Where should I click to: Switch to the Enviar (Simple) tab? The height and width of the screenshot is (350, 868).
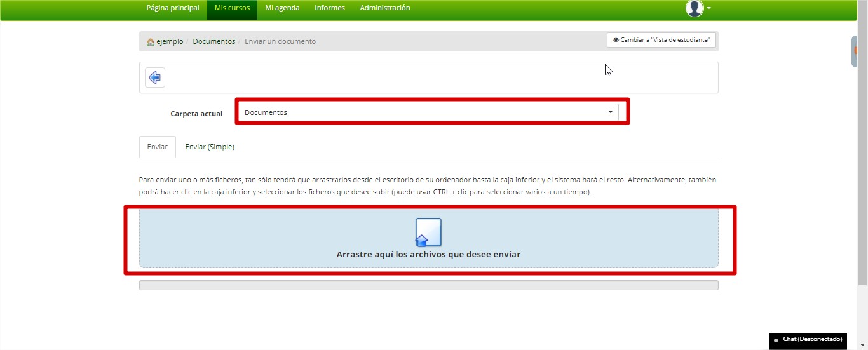pos(210,147)
